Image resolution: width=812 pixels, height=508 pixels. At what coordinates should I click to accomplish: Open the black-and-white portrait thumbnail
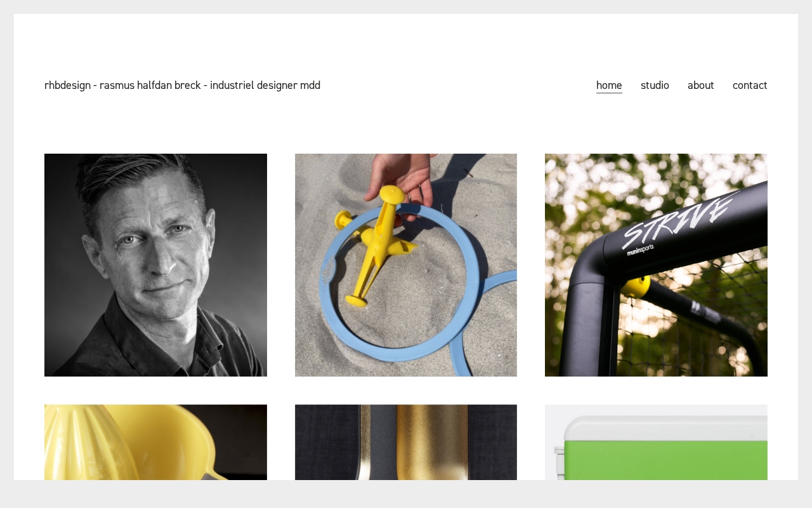coord(155,265)
